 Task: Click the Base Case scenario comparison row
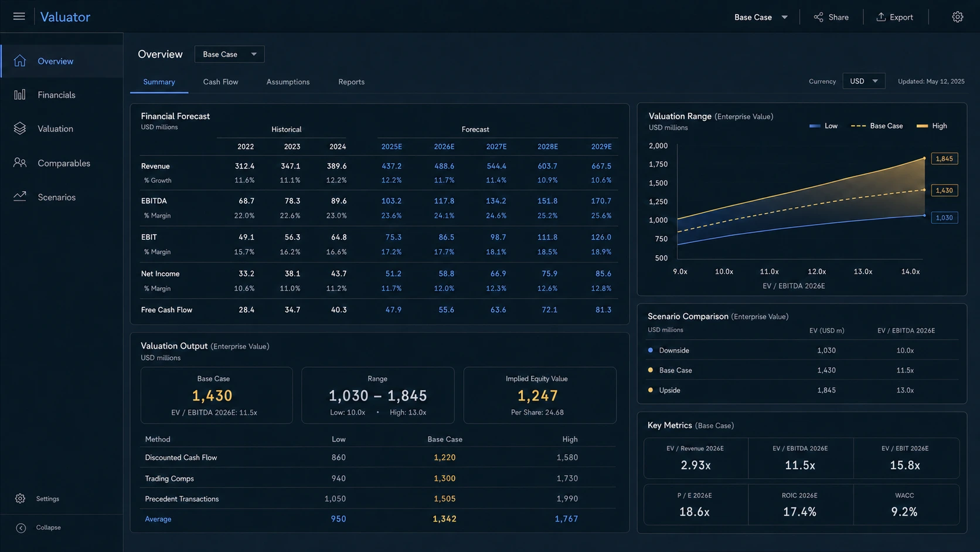[802, 370]
